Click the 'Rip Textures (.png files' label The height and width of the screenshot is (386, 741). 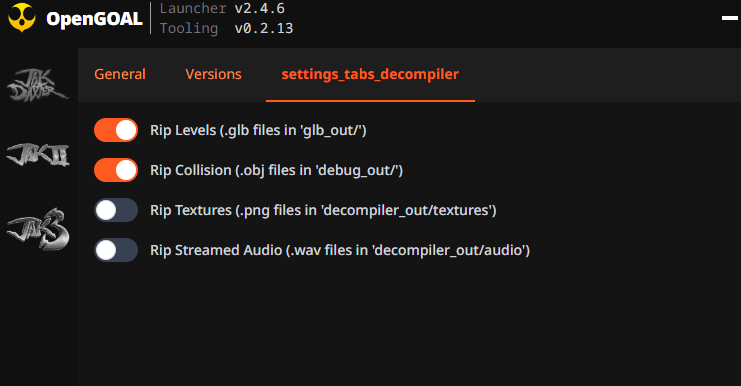tap(323, 210)
